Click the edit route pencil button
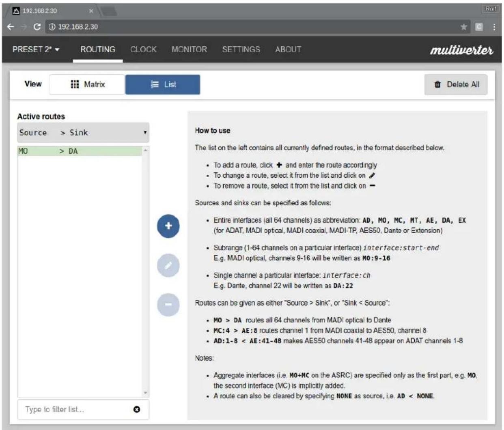The height and width of the screenshot is (430, 504). (x=168, y=265)
